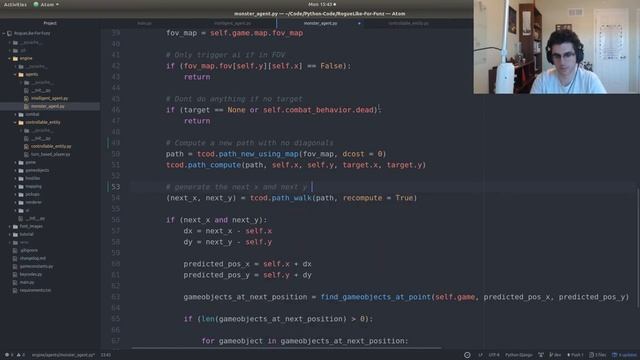The height and width of the screenshot is (360, 640).
Task: Click the 3 files git changes indicator
Action: click(598, 355)
